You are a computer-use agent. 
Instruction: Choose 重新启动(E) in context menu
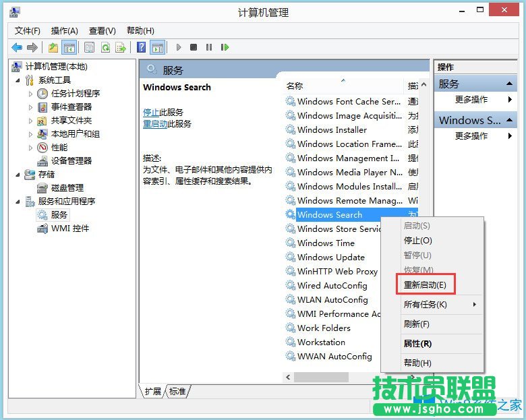coord(433,284)
